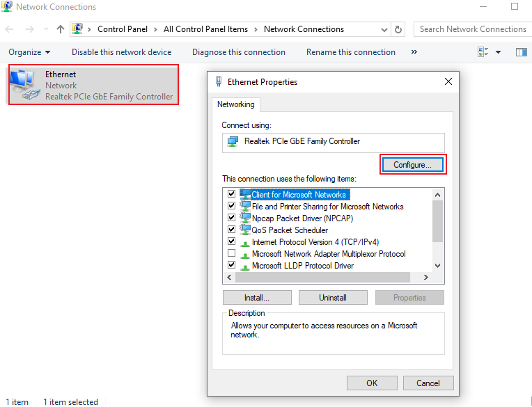
Task: Click the items list scroll down arrow
Action: [438, 266]
